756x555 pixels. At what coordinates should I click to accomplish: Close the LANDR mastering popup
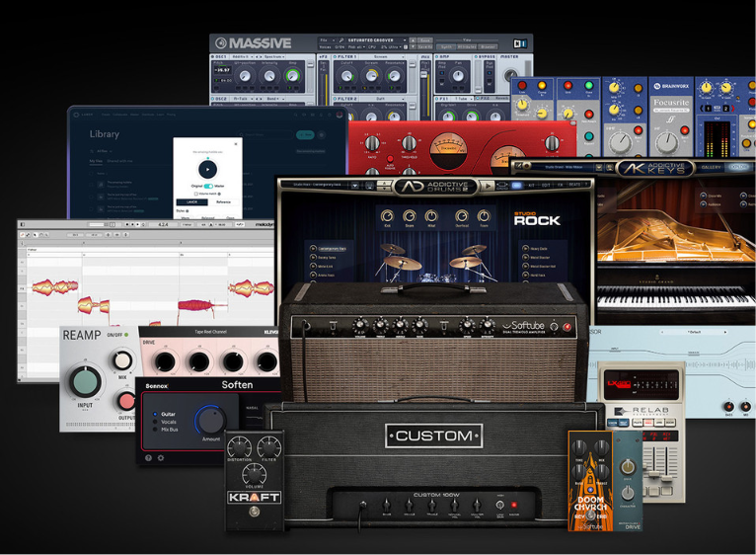[236, 144]
